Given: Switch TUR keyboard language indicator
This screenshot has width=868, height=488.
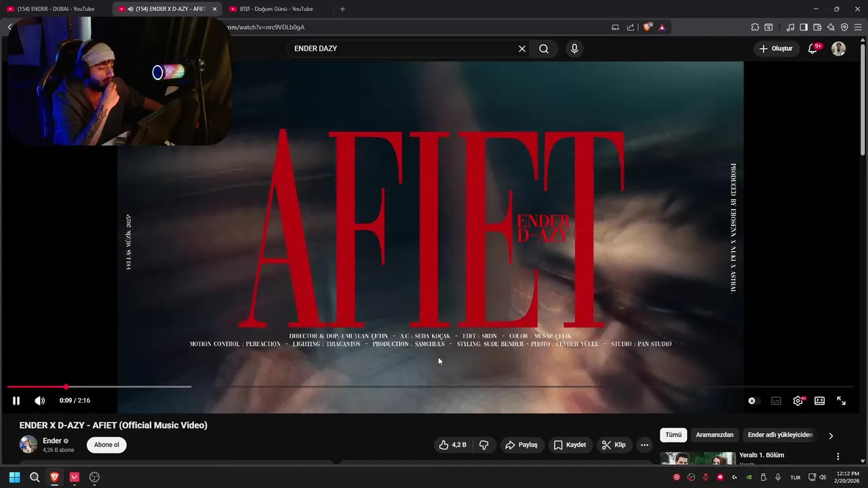Looking at the screenshot, I should 795,477.
